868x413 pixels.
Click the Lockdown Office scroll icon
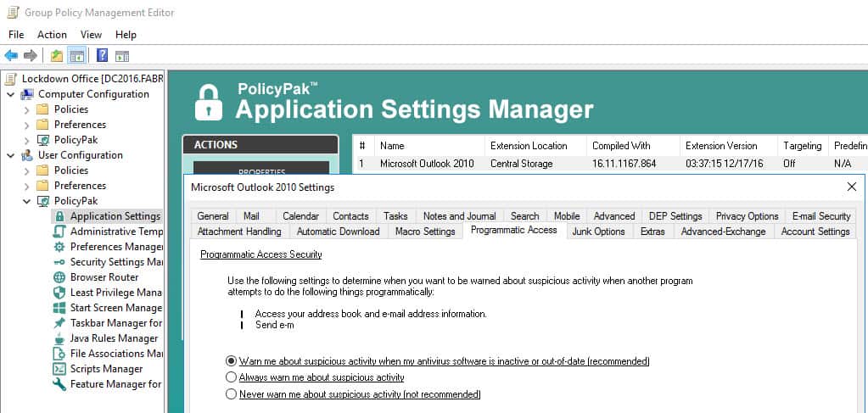10,79
